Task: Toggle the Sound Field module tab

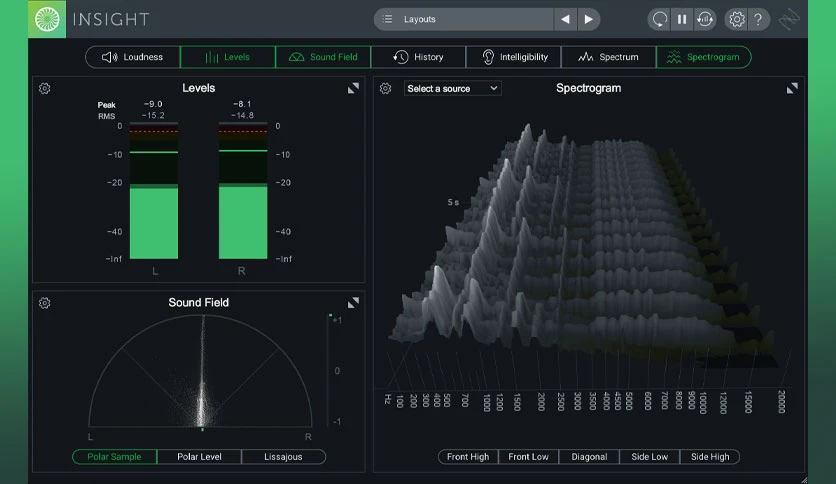Action: point(323,57)
